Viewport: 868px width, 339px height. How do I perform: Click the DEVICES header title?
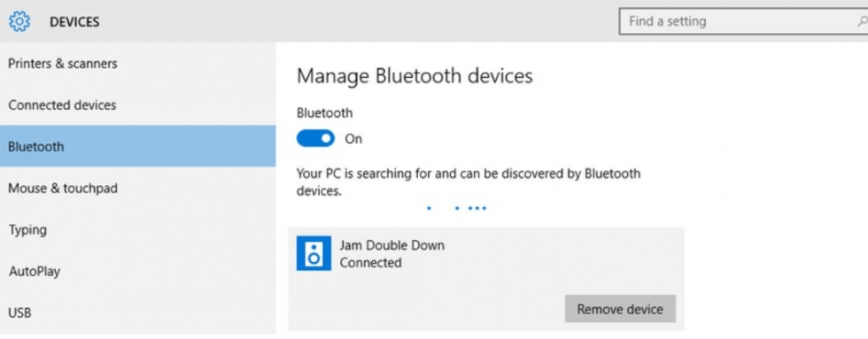pyautogui.click(x=74, y=22)
